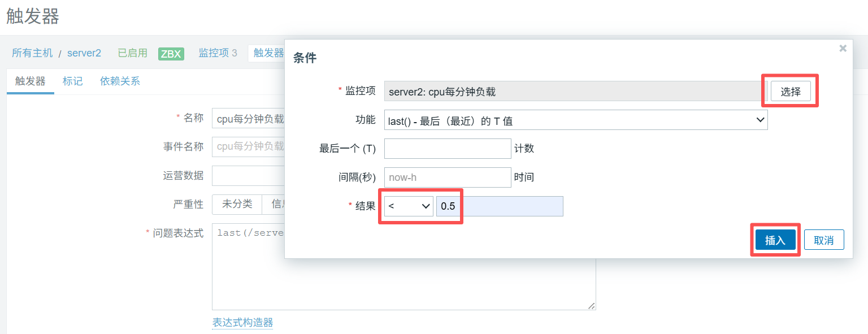Switch to the 标记 tab
868x334 pixels.
(72, 81)
